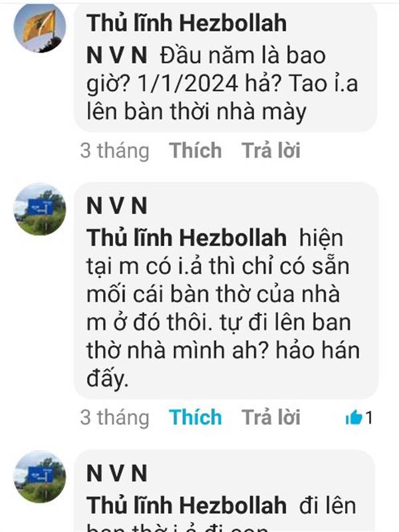Open the Thủ lĩnh Hezbollah mention before 'hiện tại'

coord(186,237)
